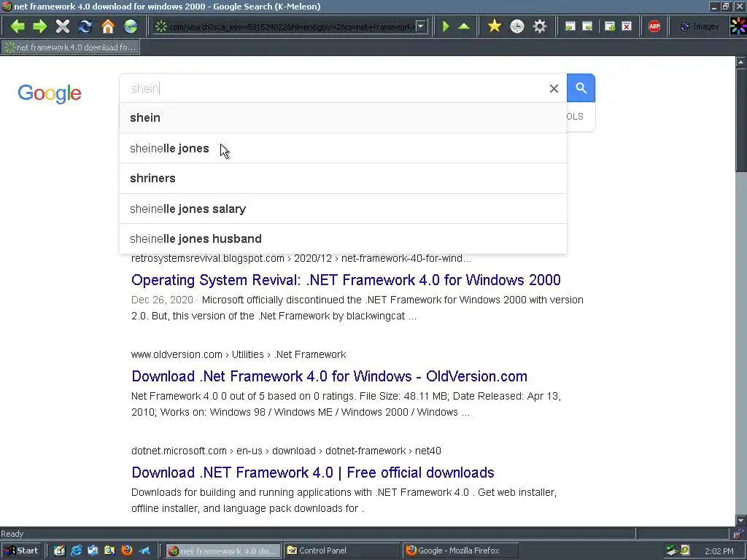Screen dimensions: 747x560
Task: Choose the 'shriners' suggestion
Action: click(x=343, y=178)
